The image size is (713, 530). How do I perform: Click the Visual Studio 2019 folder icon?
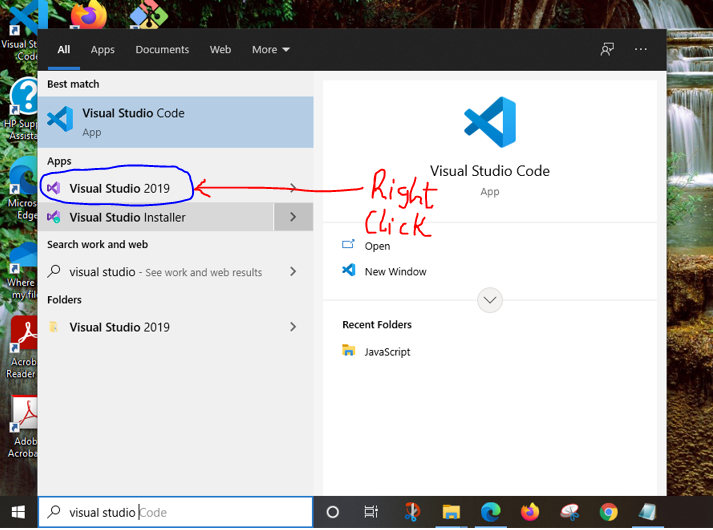pyautogui.click(x=54, y=327)
